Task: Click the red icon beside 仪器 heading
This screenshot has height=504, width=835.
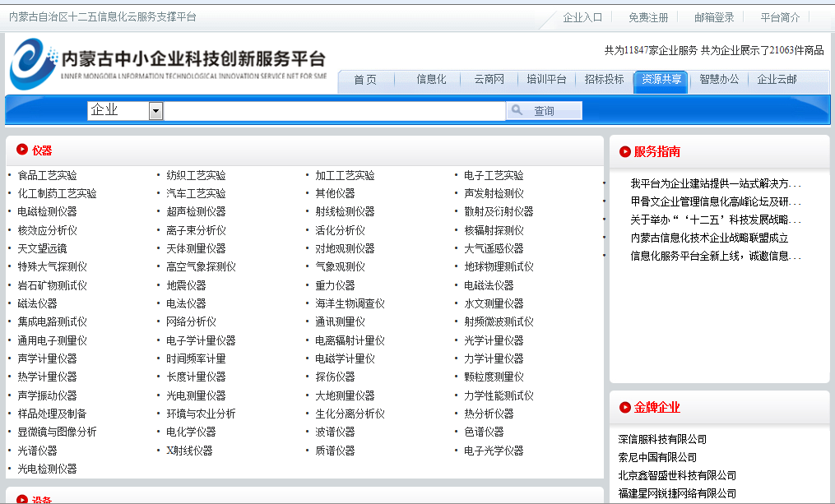Action: coord(22,150)
